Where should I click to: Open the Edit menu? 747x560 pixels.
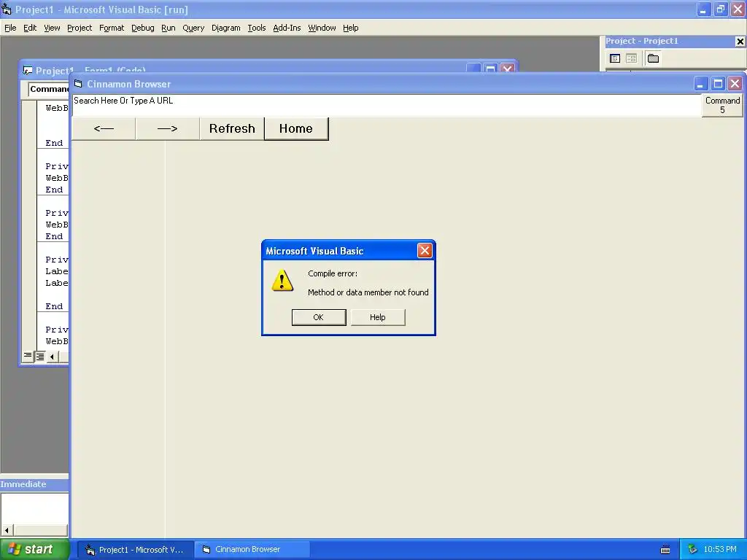(x=29, y=28)
